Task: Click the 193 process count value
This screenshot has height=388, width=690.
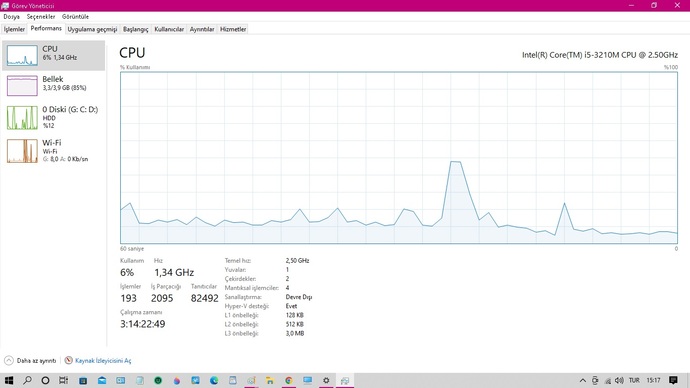Action: tap(128, 298)
